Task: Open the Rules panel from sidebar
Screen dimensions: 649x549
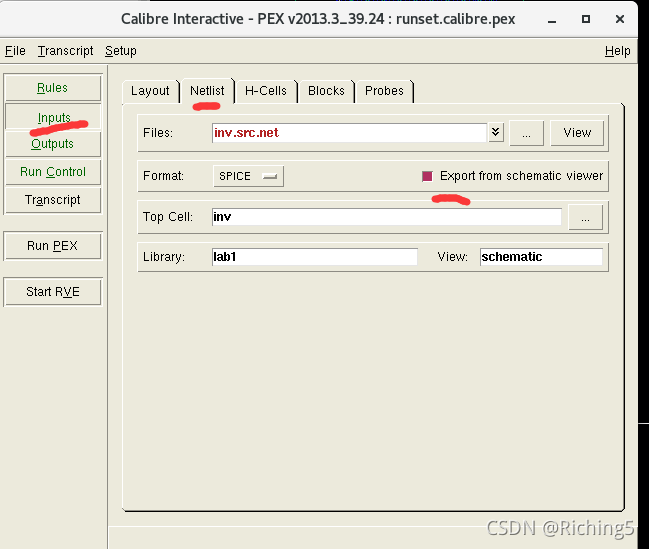Action: click(x=53, y=88)
